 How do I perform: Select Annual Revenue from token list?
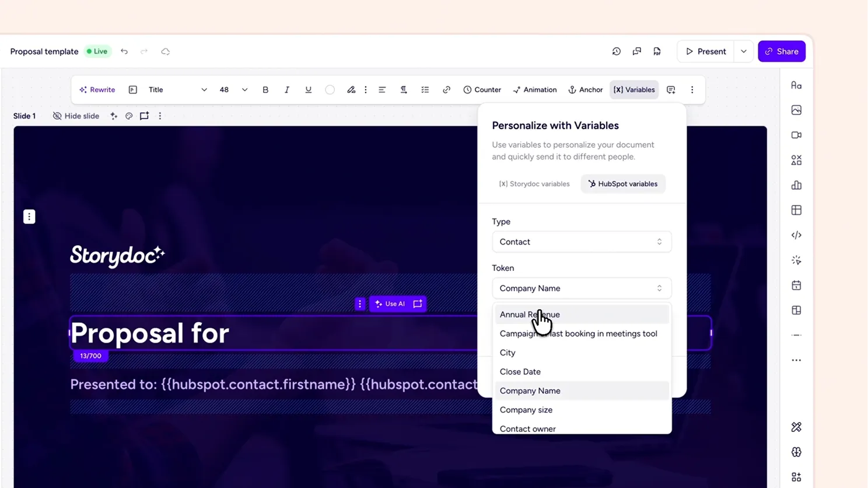[x=582, y=315]
